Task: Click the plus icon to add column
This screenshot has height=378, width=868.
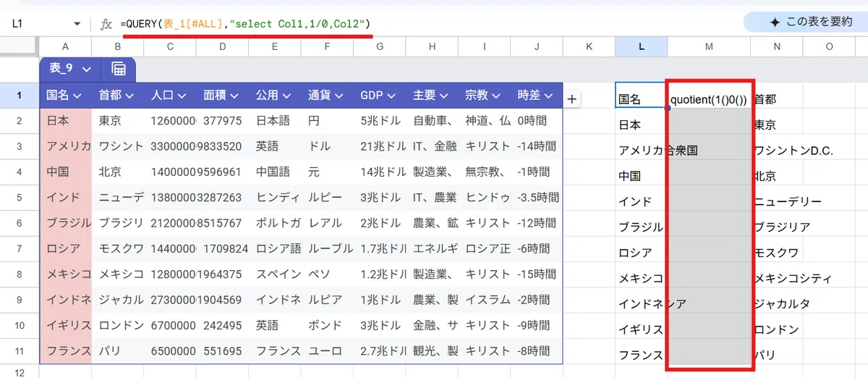Action: click(x=571, y=99)
